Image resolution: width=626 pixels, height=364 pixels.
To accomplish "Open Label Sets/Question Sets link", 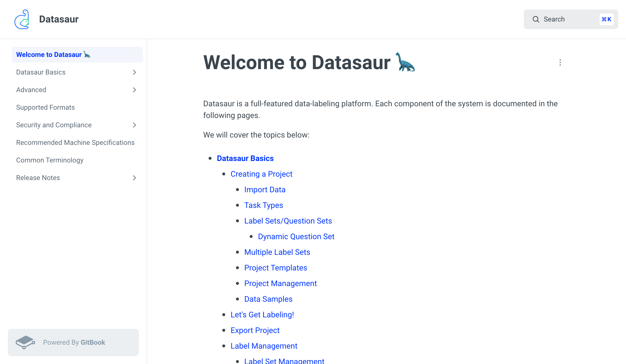I will 288,221.
